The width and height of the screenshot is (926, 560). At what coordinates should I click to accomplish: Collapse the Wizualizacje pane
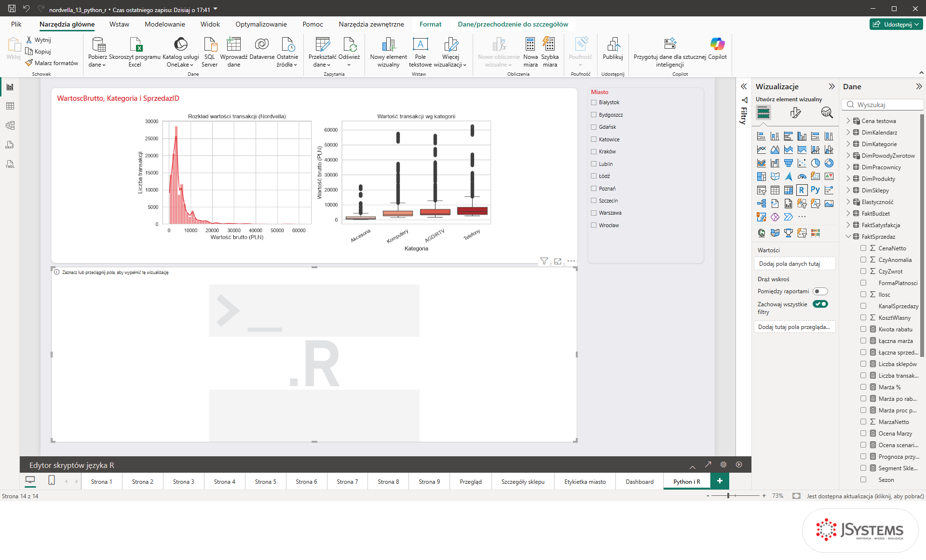click(x=831, y=86)
